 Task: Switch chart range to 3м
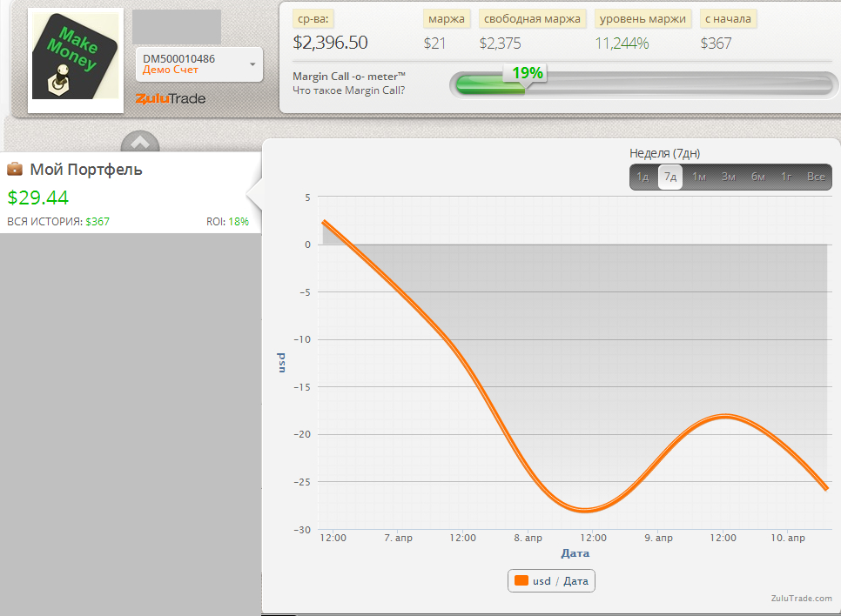click(729, 177)
